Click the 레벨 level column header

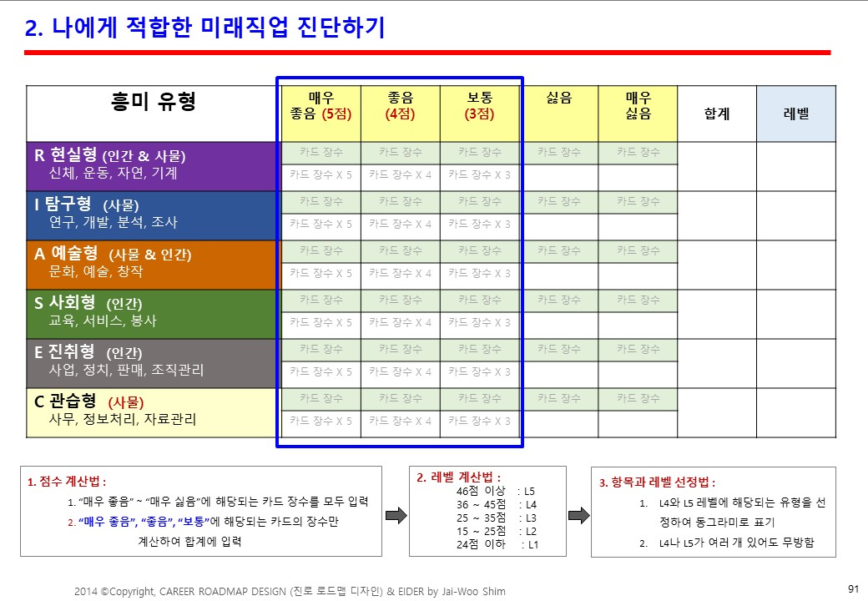coord(796,114)
